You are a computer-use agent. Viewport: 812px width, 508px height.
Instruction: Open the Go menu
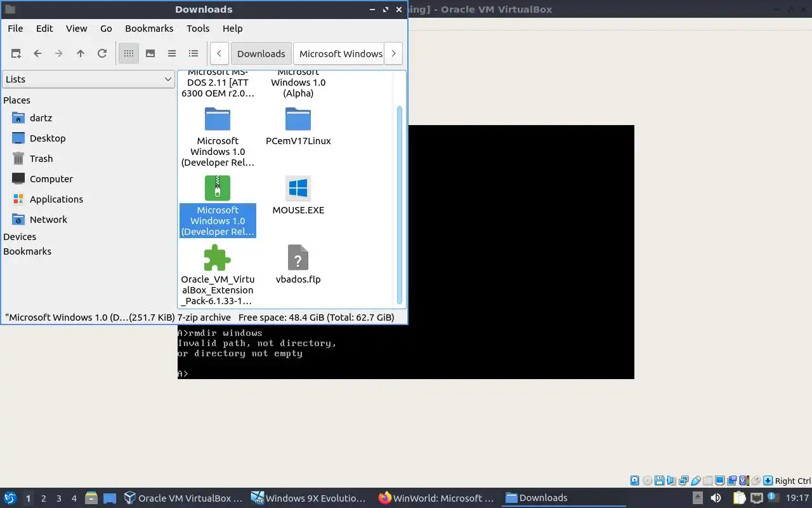click(x=106, y=28)
